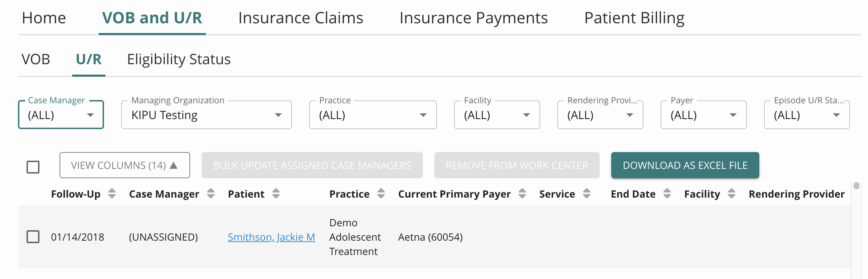Open the Case Manager filter dropdown
The height and width of the screenshot is (279, 868).
point(61,115)
